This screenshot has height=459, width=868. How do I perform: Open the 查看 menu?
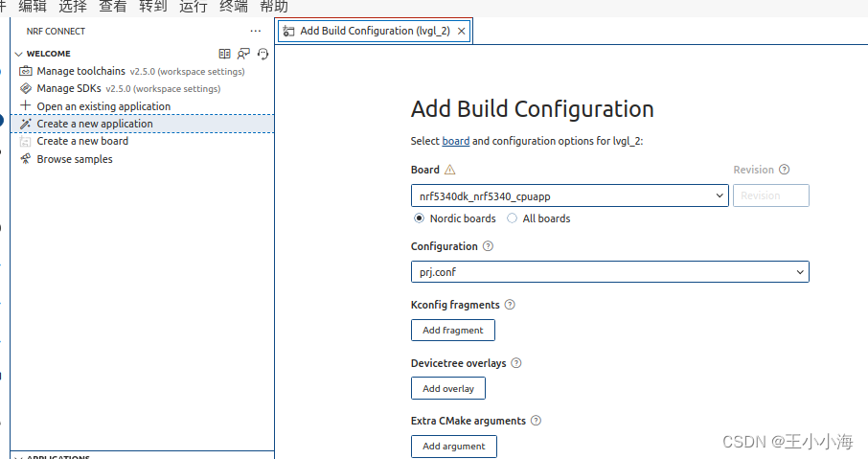(x=113, y=7)
